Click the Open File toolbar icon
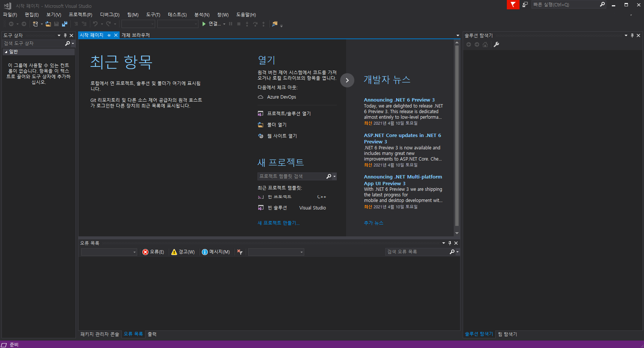 48,24
